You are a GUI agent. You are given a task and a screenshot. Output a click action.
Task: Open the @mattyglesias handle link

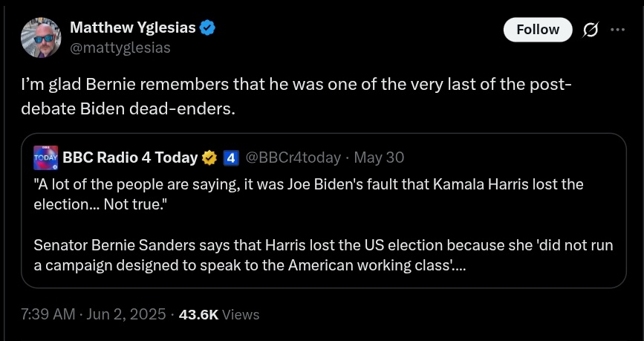(120, 48)
